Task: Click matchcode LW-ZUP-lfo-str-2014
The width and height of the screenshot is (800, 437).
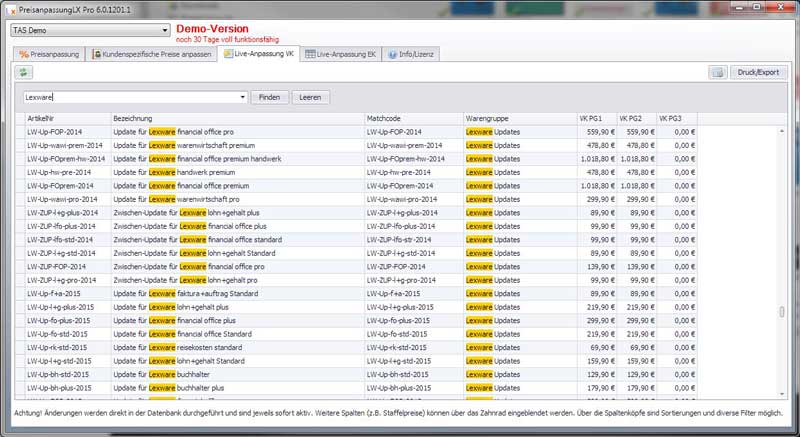Action: (x=399, y=240)
